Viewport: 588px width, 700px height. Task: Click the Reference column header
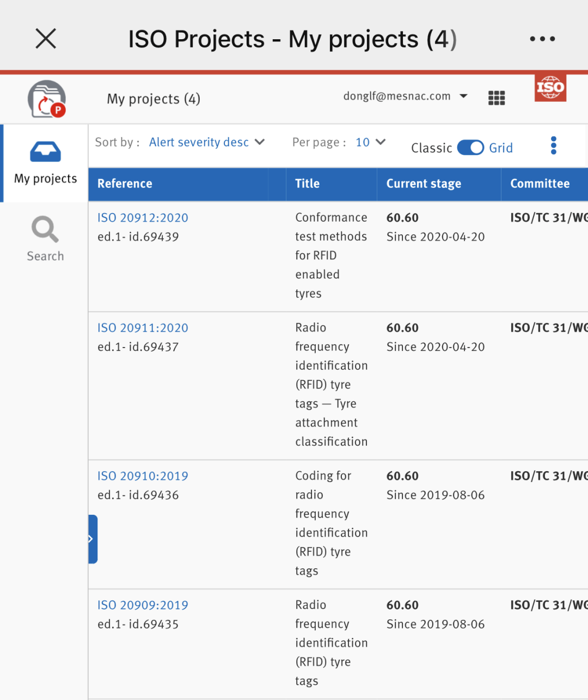coord(125,184)
